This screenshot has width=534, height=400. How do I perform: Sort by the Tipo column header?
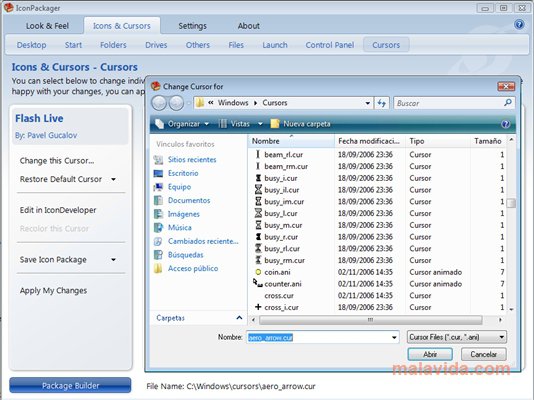coord(438,141)
